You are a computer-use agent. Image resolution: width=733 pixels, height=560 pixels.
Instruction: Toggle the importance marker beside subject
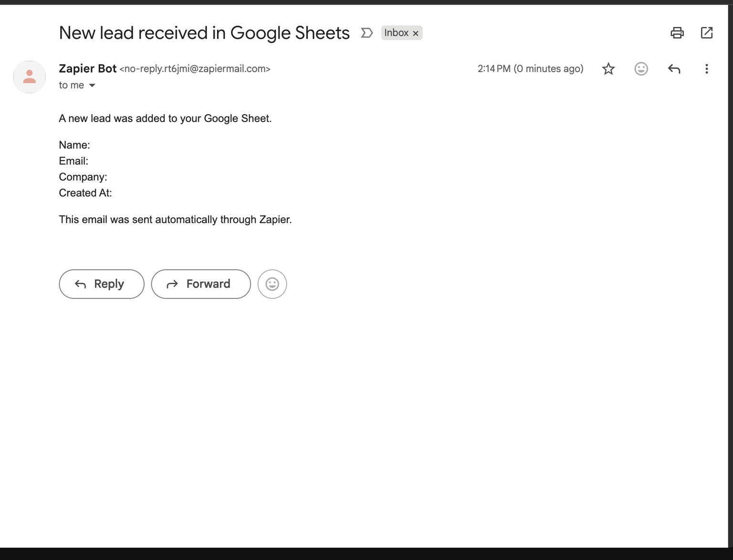(366, 33)
